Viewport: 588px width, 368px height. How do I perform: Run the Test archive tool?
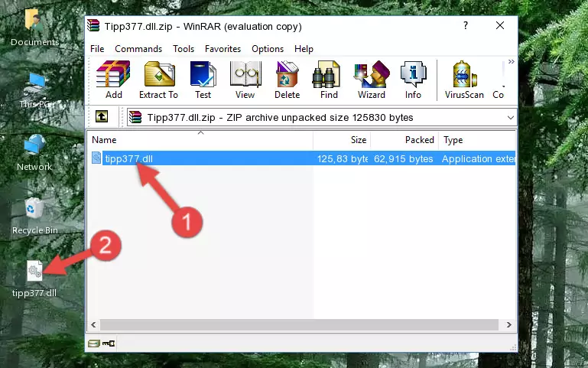point(203,80)
